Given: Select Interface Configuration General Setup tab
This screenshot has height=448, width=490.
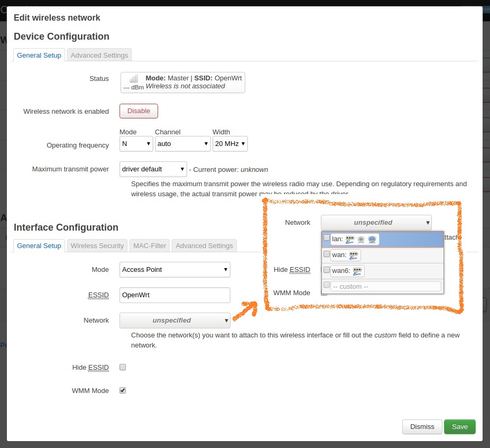Looking at the screenshot, I should tap(39, 246).
